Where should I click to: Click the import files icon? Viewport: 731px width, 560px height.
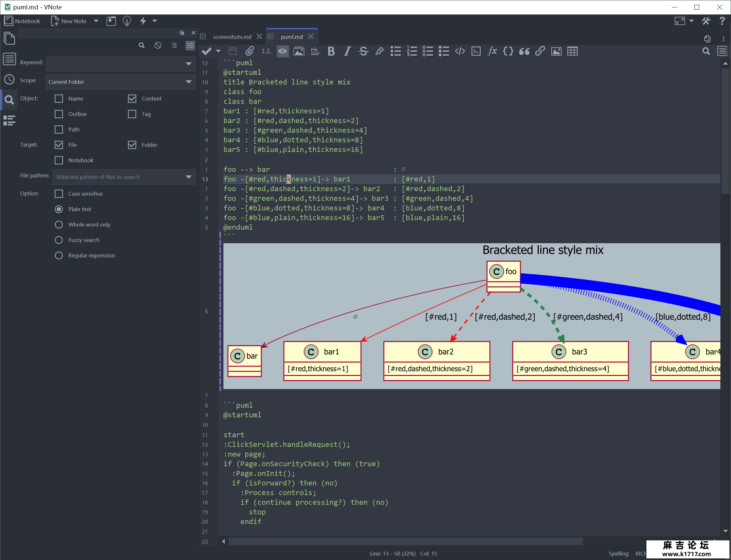click(111, 21)
